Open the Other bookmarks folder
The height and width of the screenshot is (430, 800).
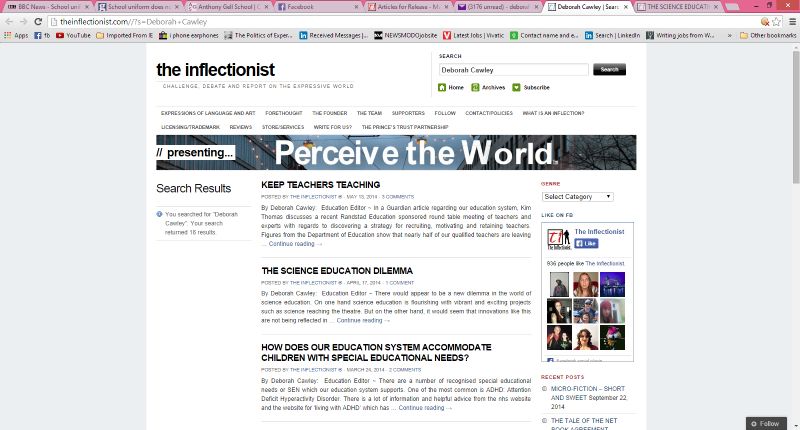tap(768, 36)
